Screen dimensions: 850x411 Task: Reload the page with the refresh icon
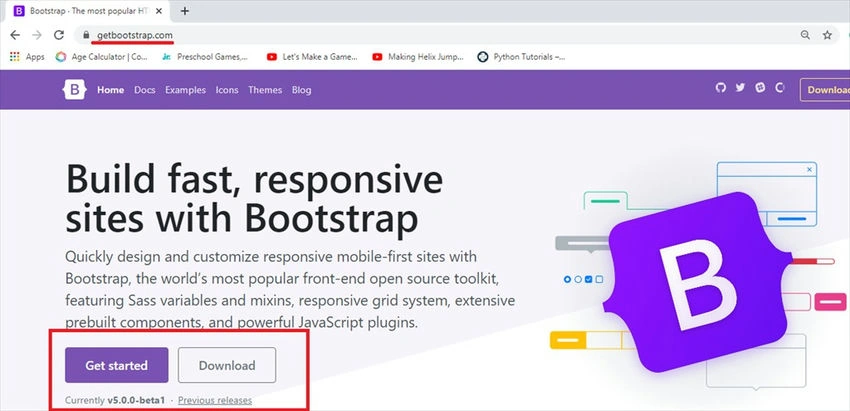click(x=59, y=35)
